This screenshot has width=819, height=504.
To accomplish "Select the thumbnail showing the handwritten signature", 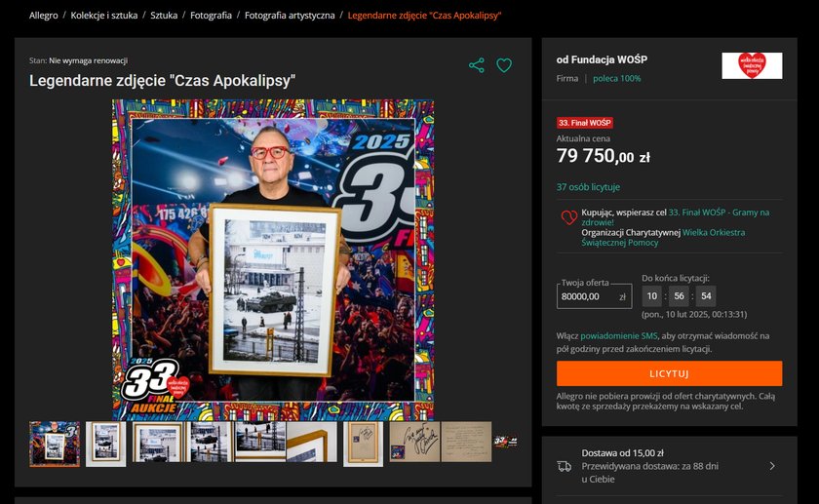I will tap(414, 442).
